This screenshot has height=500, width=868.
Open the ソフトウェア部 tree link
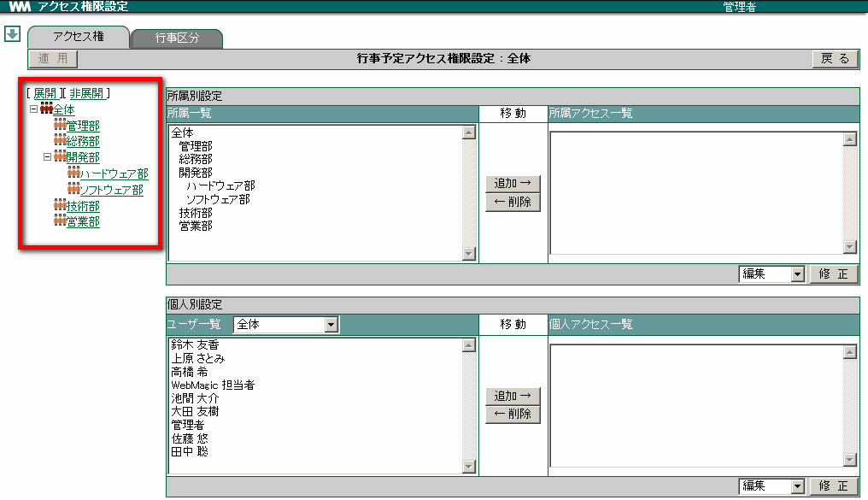(112, 190)
